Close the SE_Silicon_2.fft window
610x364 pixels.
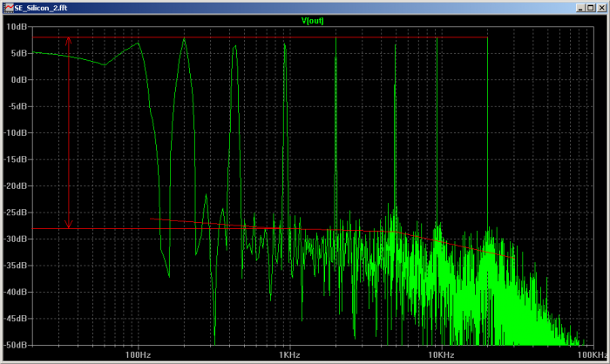point(601,8)
